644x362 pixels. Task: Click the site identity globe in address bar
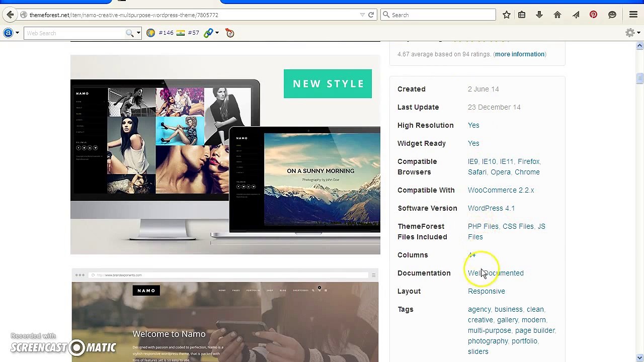click(x=24, y=15)
